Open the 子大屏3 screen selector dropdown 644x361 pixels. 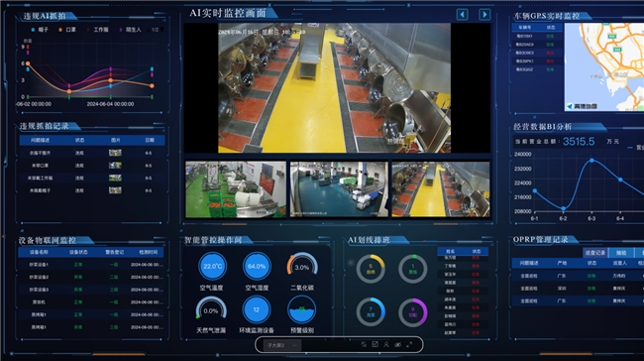coord(282,345)
